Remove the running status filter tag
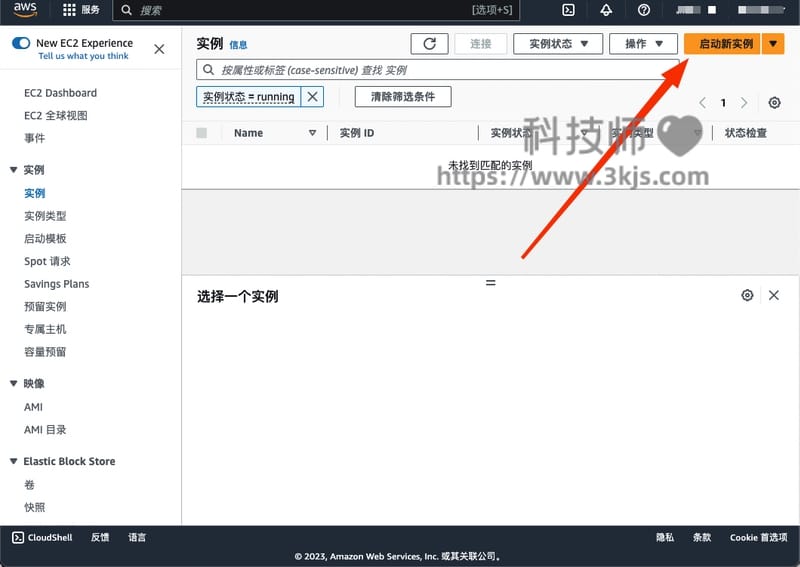 [312, 96]
